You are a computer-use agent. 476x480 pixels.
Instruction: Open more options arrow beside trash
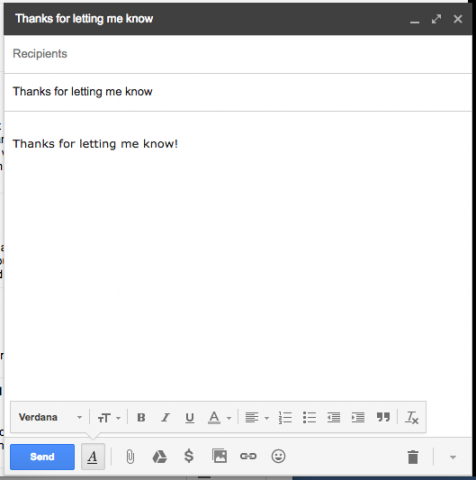click(x=453, y=457)
